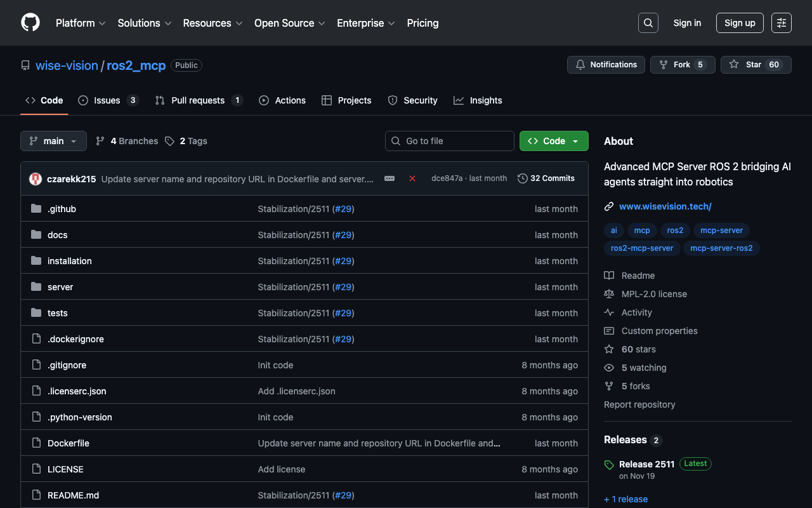Star the ros2_mcp repository

756,65
